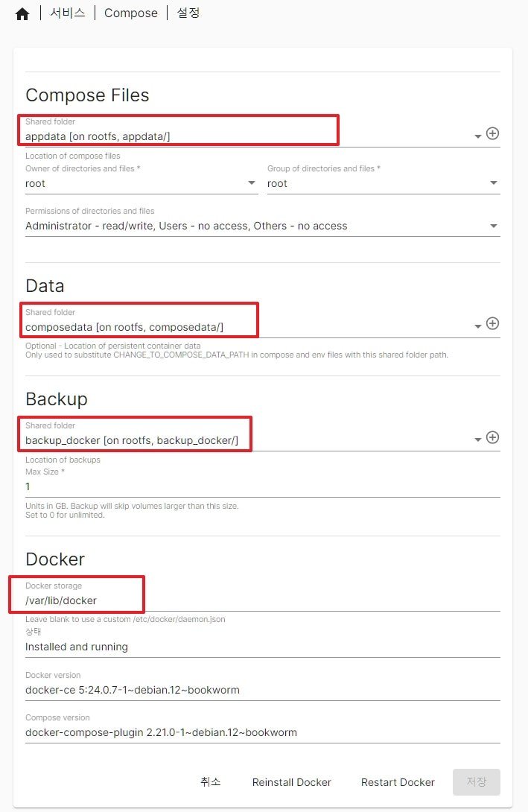The width and height of the screenshot is (528, 812).
Task: Add new shared folder for Compose Files
Action: click(x=492, y=133)
